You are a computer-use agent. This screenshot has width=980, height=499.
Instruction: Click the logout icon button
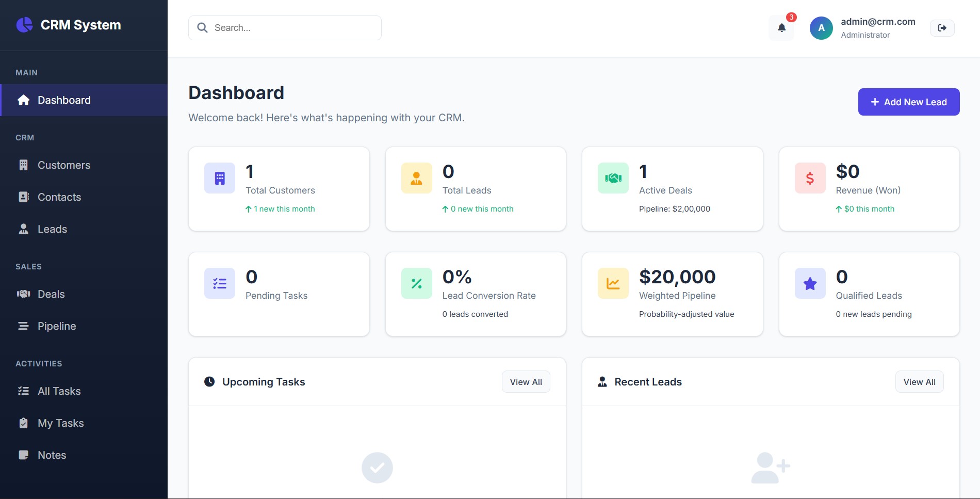(x=942, y=28)
